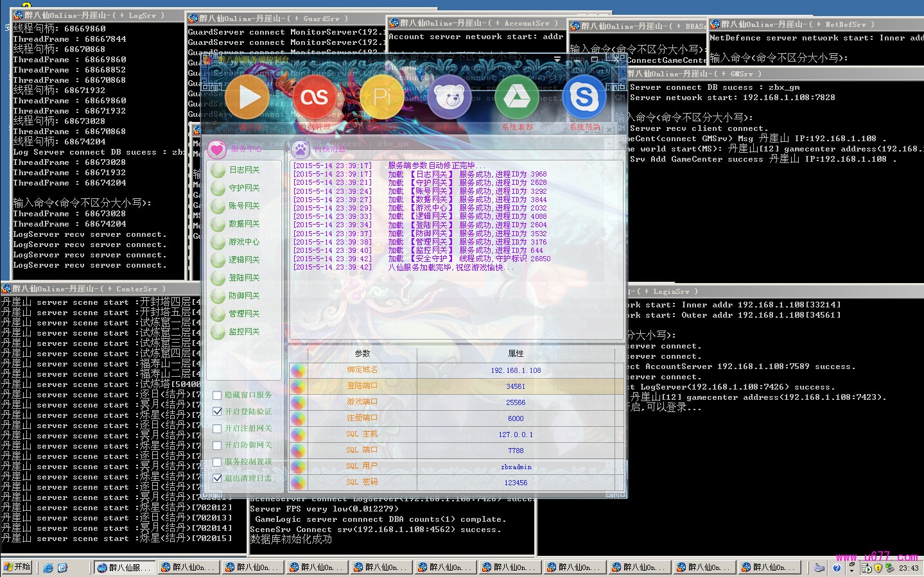924x577 pixels.
Task: Click the paw 内核消息 icon
Action: tap(300, 149)
